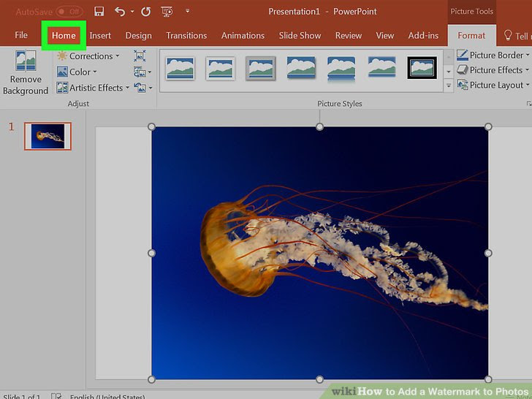Apply the black Double Frame picture style

pos(422,68)
